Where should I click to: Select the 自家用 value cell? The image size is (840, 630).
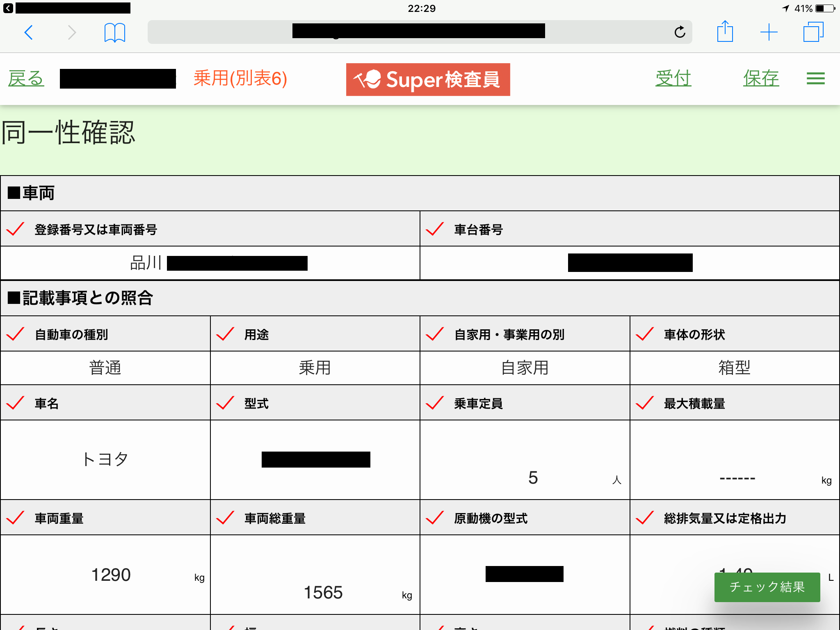(x=525, y=368)
